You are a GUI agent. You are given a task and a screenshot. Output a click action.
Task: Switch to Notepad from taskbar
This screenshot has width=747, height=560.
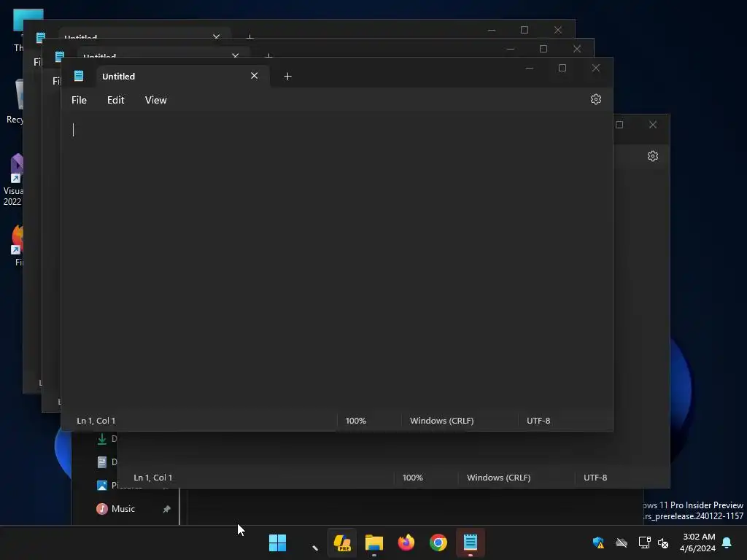[x=471, y=542]
